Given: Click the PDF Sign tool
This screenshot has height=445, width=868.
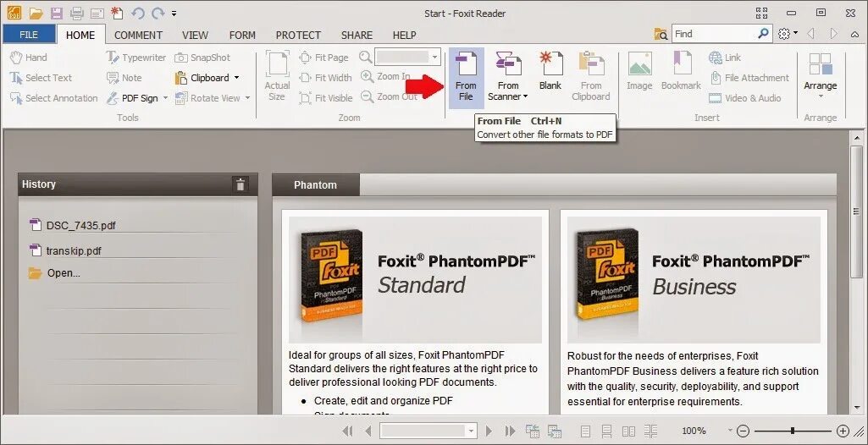Looking at the screenshot, I should pos(132,98).
